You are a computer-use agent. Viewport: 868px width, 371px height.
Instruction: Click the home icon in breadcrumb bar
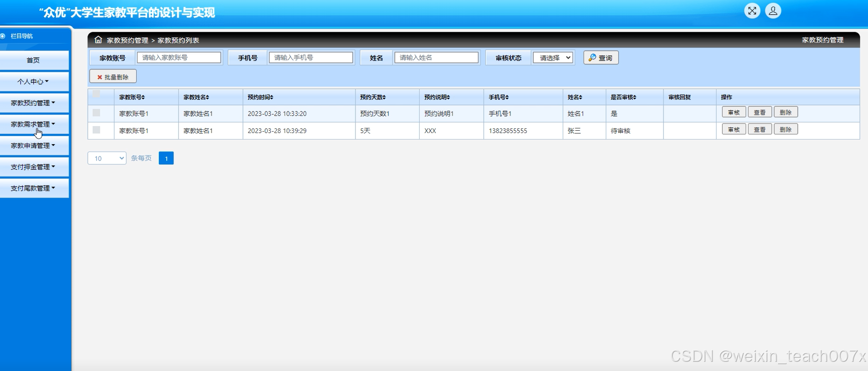click(98, 40)
